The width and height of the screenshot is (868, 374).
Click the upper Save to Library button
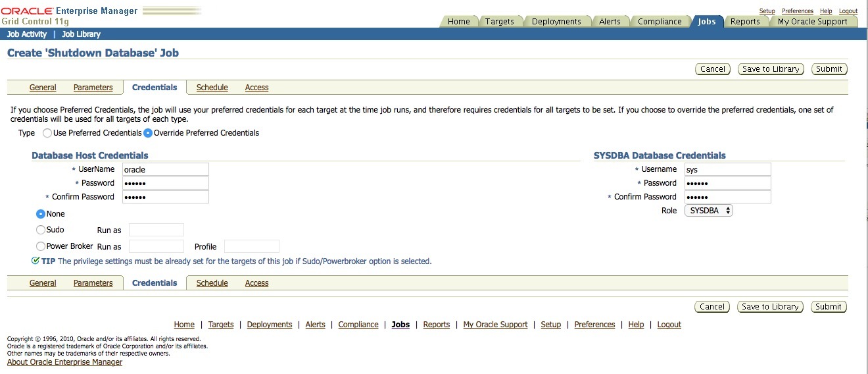pyautogui.click(x=770, y=69)
